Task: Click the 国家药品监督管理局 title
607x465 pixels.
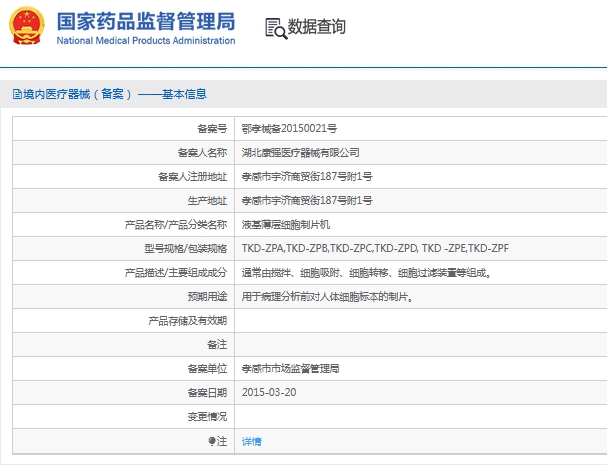Action: coord(146,21)
